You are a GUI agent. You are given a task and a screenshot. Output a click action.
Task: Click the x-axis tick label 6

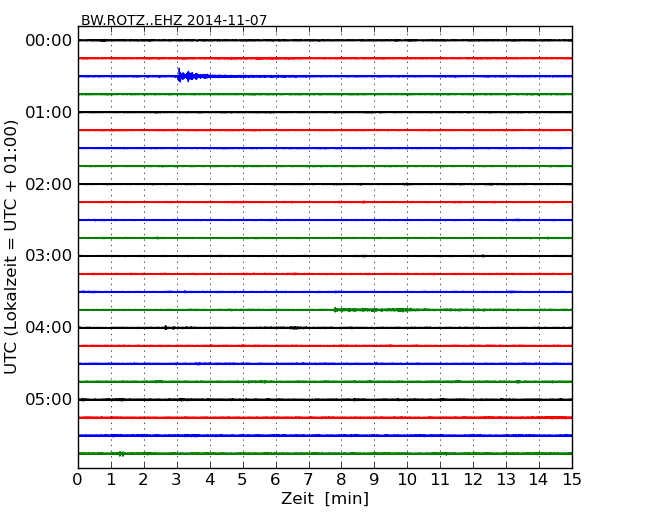point(275,480)
